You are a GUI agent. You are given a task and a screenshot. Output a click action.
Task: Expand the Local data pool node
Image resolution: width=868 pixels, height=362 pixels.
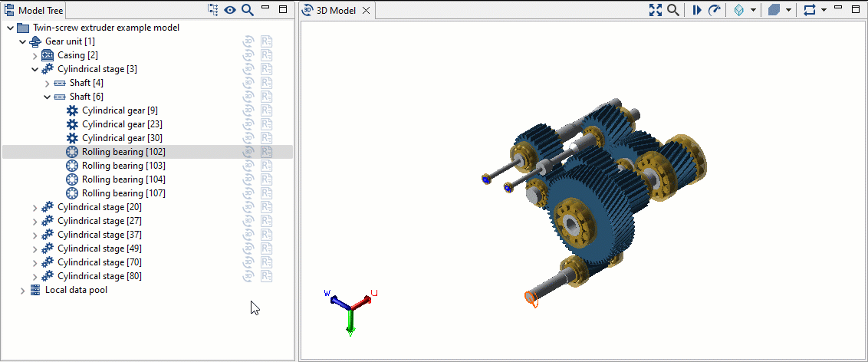click(x=23, y=291)
